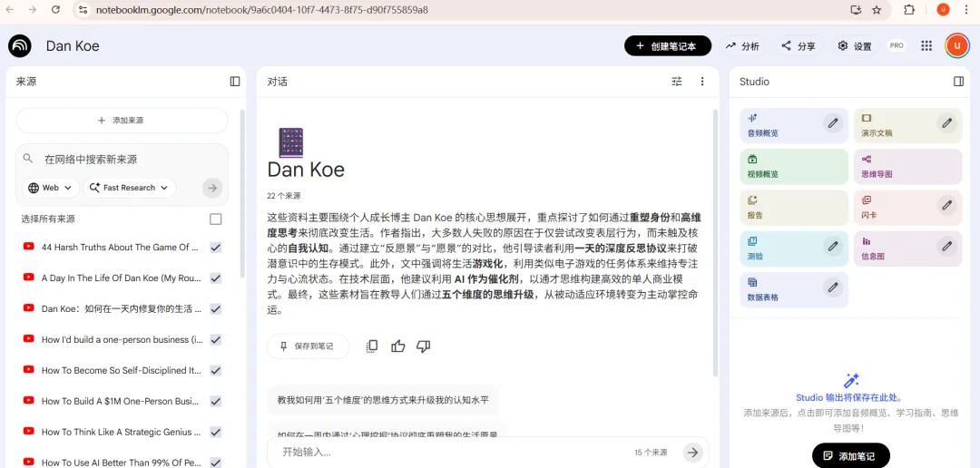Open the 设置 settings button
Viewport: 980px width, 468px height.
855,46
